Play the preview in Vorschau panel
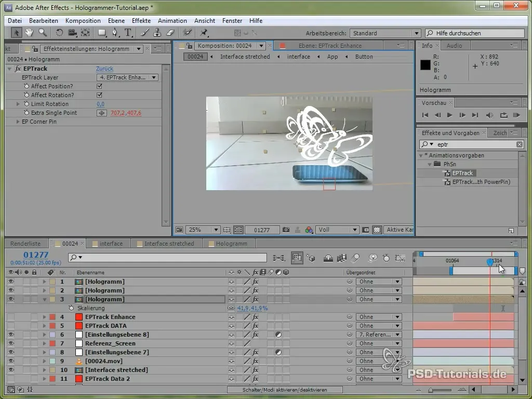The height and width of the screenshot is (399, 532). tap(449, 115)
